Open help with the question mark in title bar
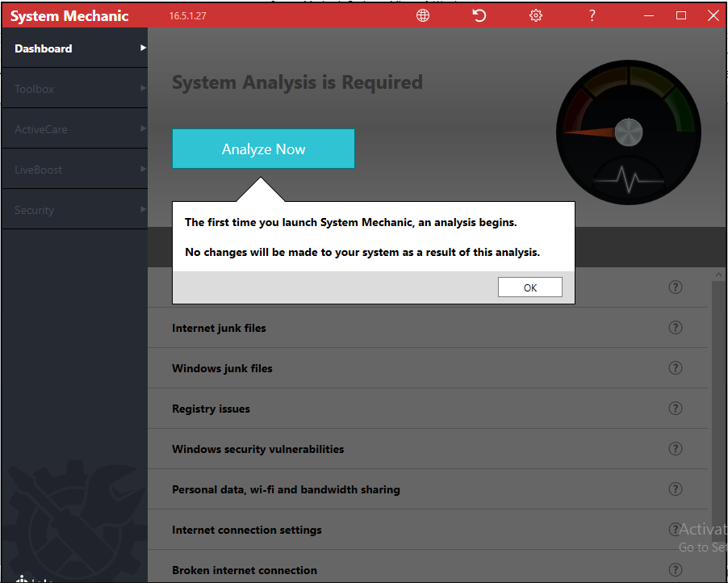The image size is (728, 583). (x=592, y=15)
